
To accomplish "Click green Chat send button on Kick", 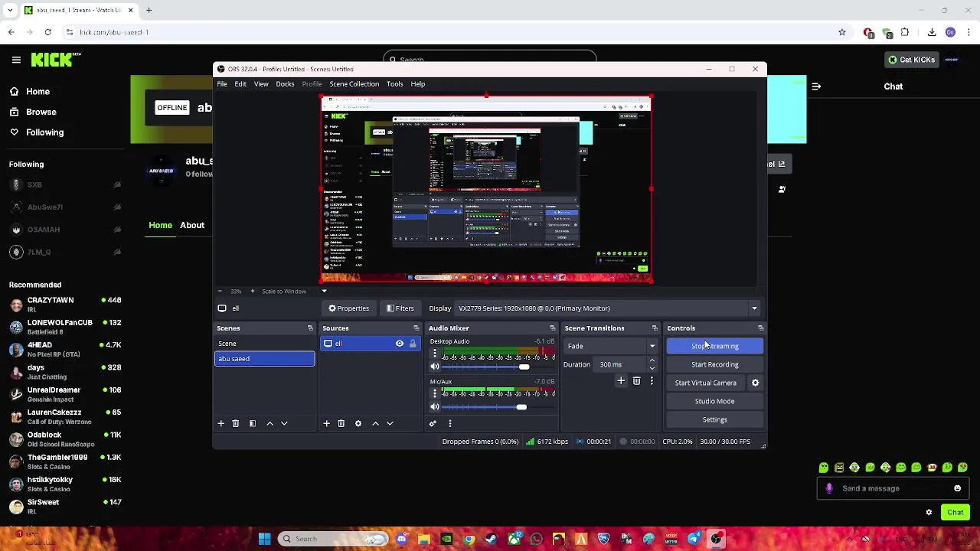I will click(x=955, y=513).
